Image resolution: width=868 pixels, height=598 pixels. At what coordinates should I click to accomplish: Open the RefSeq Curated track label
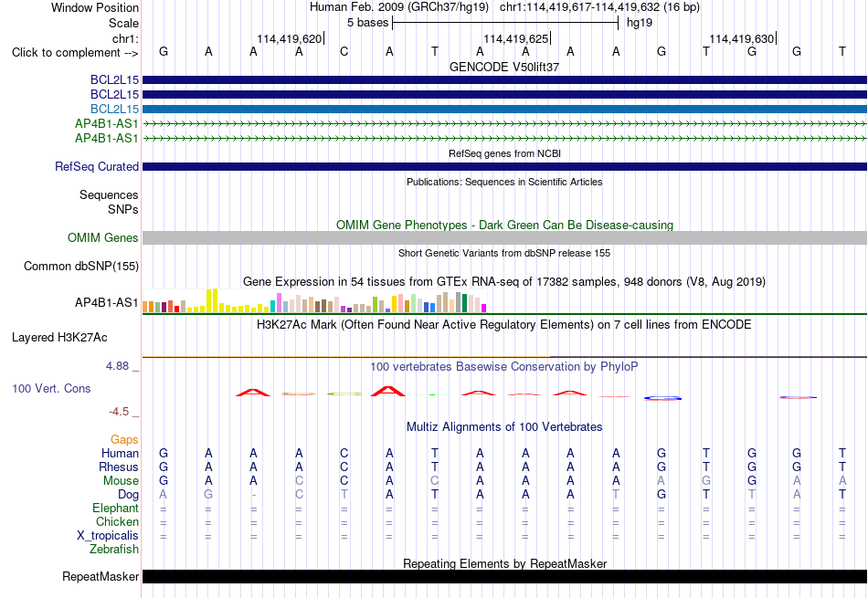97,166
